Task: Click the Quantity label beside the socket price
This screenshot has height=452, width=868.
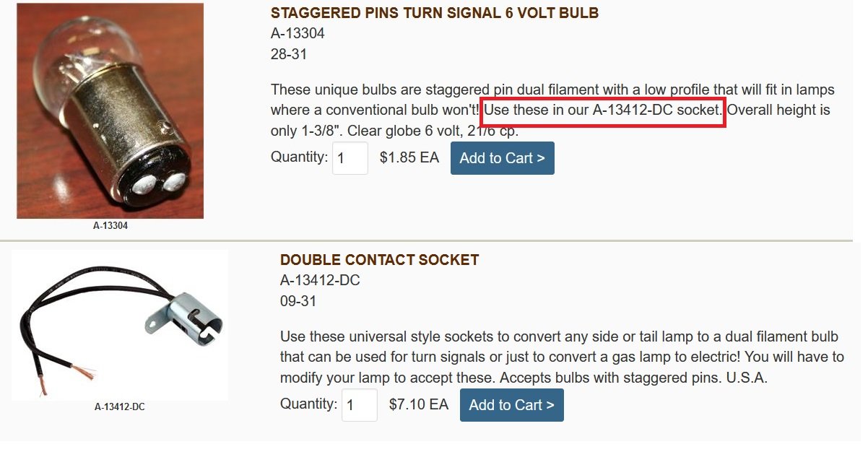Action: click(x=308, y=404)
